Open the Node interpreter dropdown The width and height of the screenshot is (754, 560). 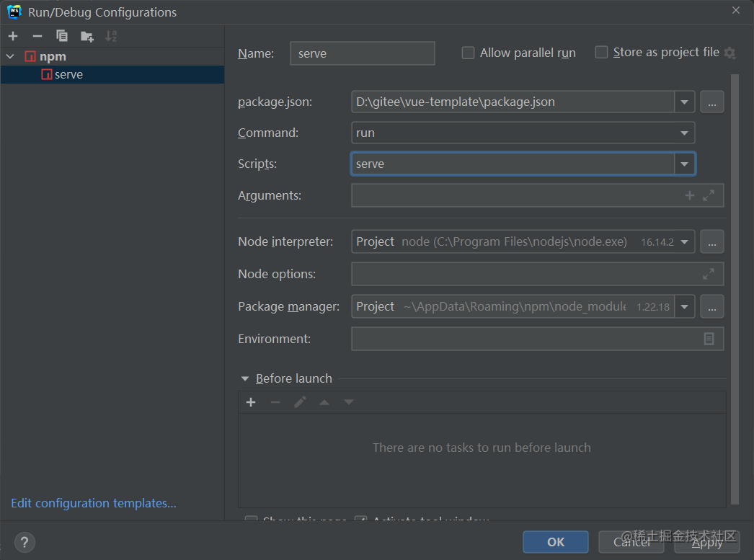(x=684, y=241)
